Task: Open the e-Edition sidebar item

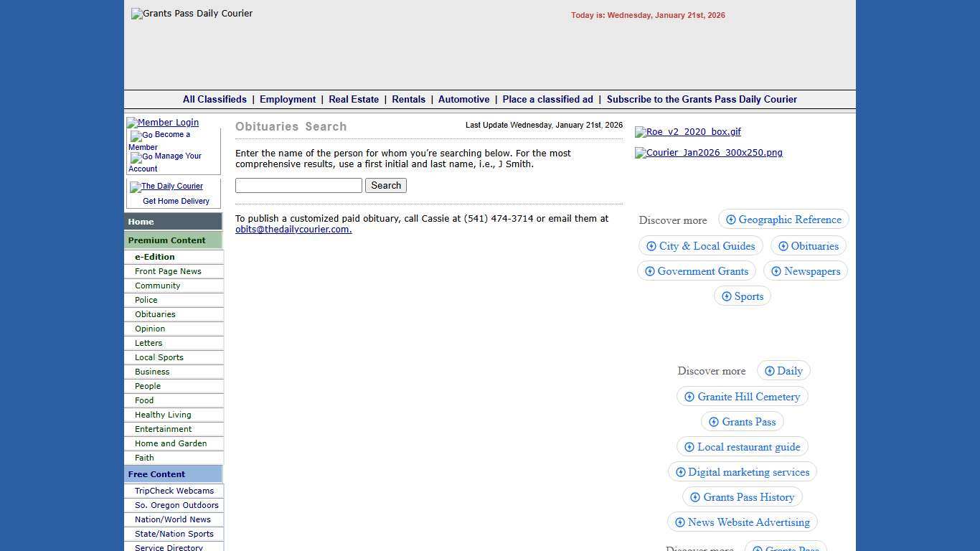Action: (155, 257)
